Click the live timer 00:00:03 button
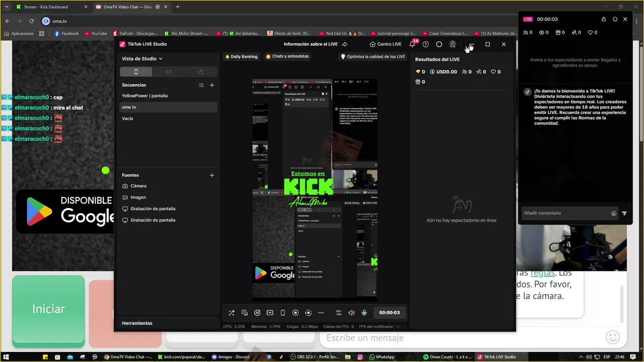 click(x=389, y=313)
